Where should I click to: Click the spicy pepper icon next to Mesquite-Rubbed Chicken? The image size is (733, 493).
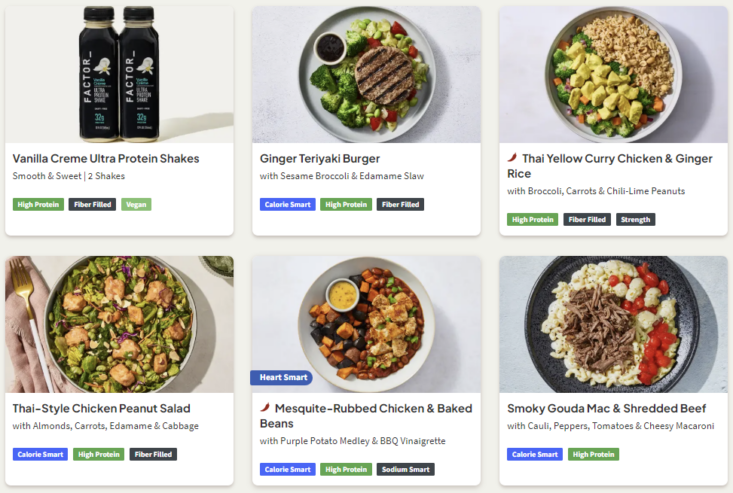pos(265,407)
